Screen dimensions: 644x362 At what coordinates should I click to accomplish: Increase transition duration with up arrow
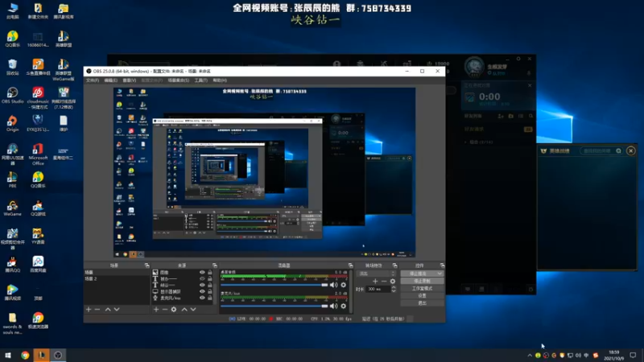coord(394,287)
